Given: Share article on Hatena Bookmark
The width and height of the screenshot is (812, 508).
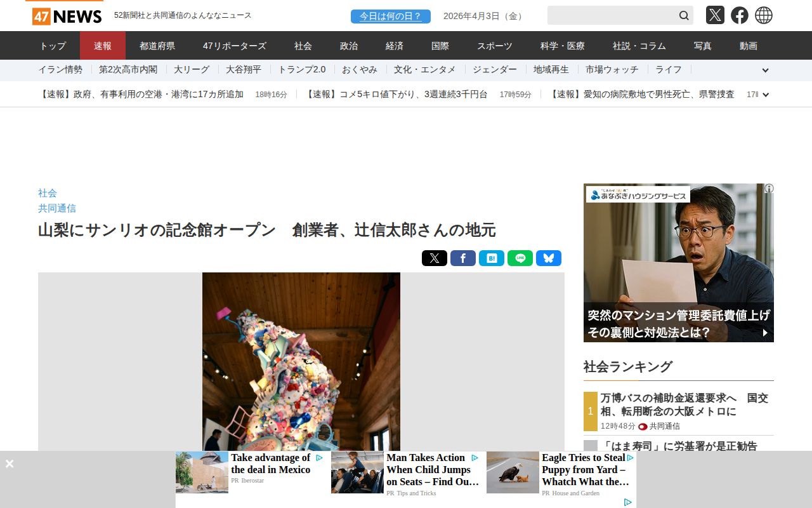Looking at the screenshot, I should pos(492,258).
